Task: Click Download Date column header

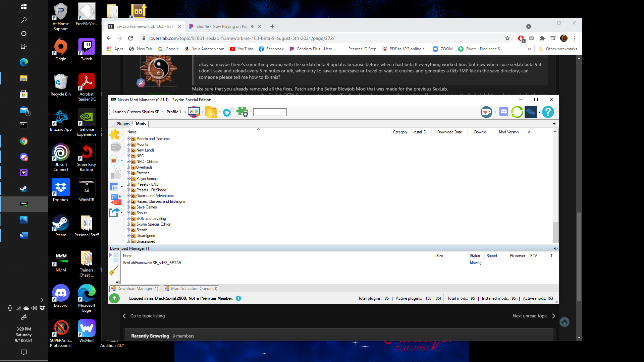Action: point(449,132)
